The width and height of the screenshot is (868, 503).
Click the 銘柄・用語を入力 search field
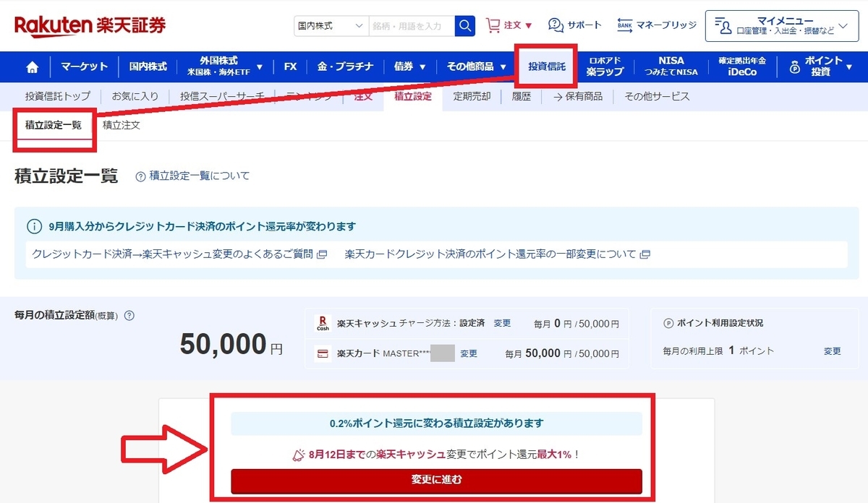(412, 25)
